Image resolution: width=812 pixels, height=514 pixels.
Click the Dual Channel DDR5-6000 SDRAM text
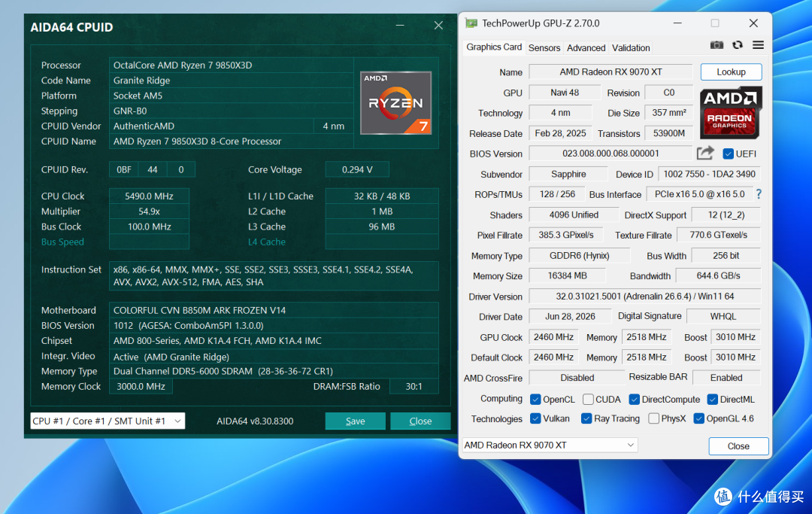pos(223,372)
